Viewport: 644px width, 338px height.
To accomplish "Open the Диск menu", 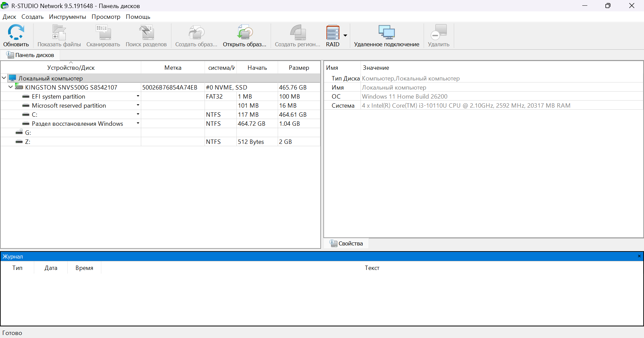I will (9, 17).
